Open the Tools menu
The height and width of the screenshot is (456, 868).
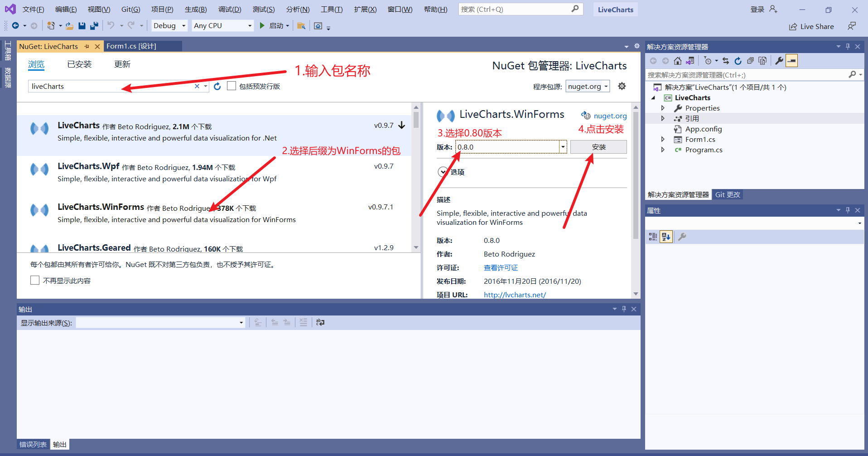pyautogui.click(x=332, y=9)
